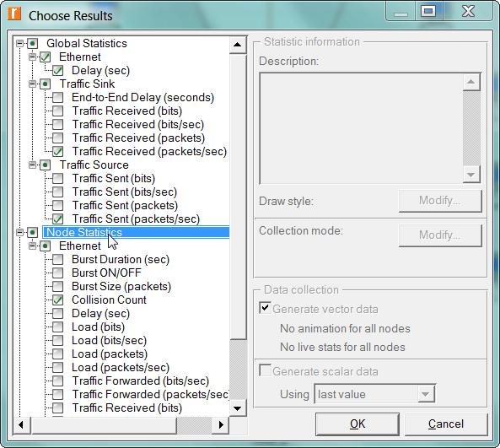The height and width of the screenshot is (448, 500).
Task: Select Node Delay (sec) row under Collision Count
Action: (x=100, y=313)
